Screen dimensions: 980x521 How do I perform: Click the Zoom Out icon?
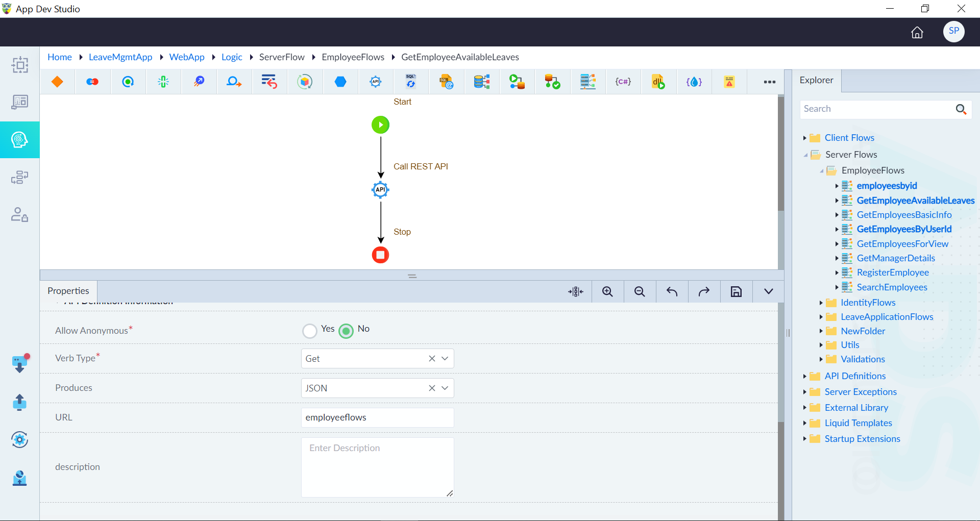(640, 291)
